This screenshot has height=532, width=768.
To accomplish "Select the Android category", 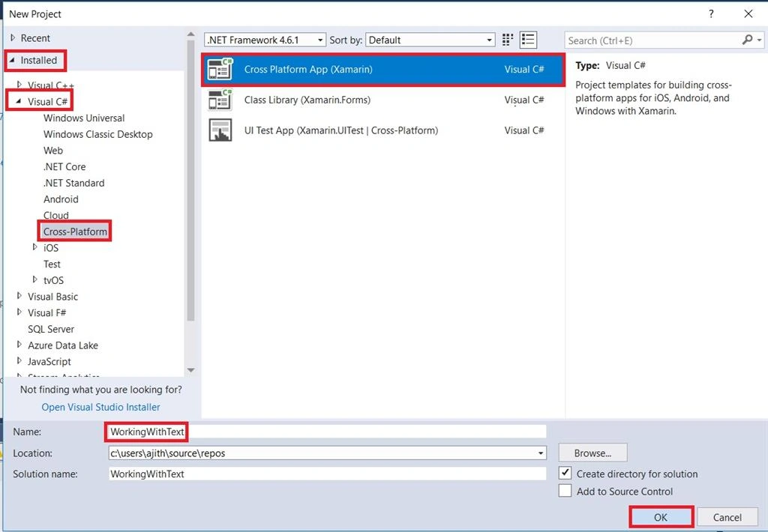I will point(61,199).
